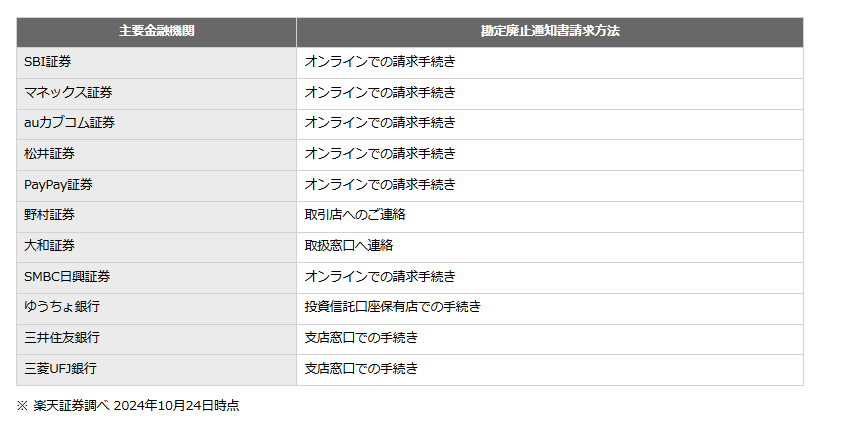This screenshot has width=843, height=440.
Task: Select the SMBC日興証券 cell
Action: pos(156,278)
